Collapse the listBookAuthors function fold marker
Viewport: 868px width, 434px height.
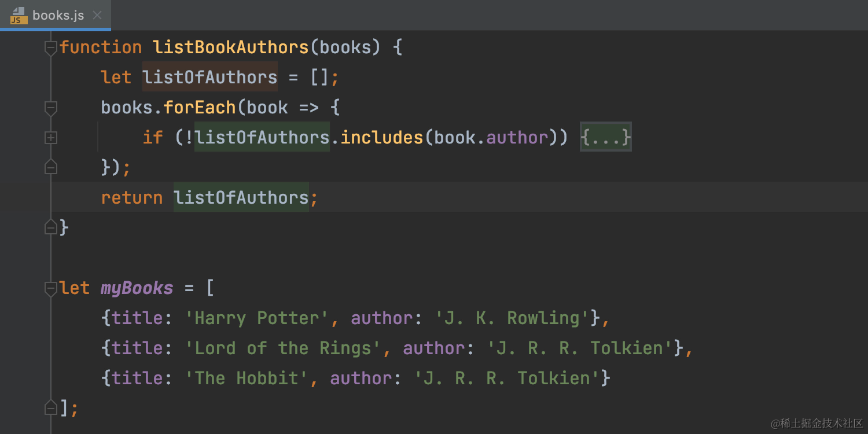(x=51, y=48)
